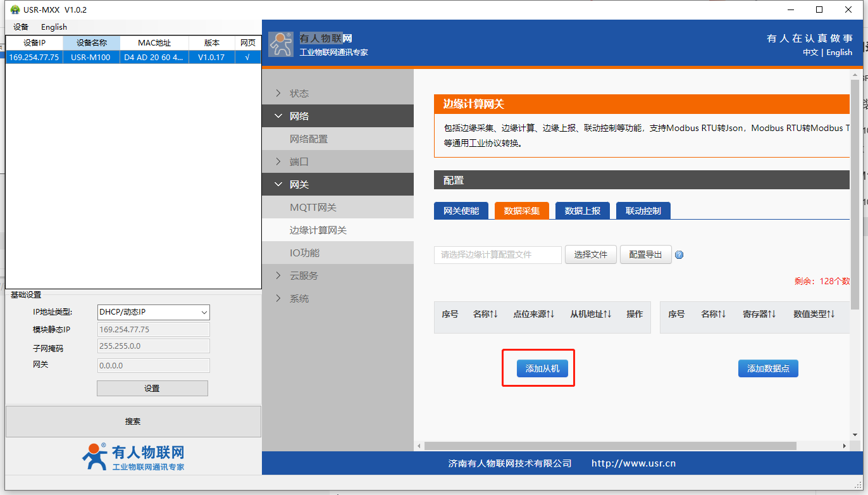Click the horizontal scrollbar right arrow
Image resolution: width=868 pixels, height=495 pixels.
click(x=844, y=446)
